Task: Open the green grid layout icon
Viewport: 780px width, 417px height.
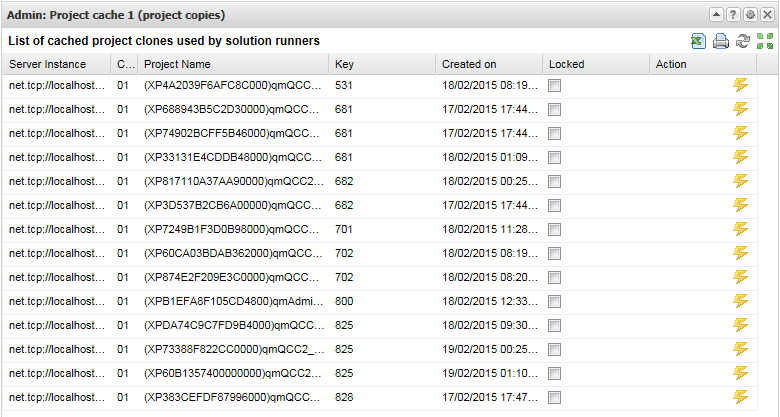Action: tap(765, 41)
